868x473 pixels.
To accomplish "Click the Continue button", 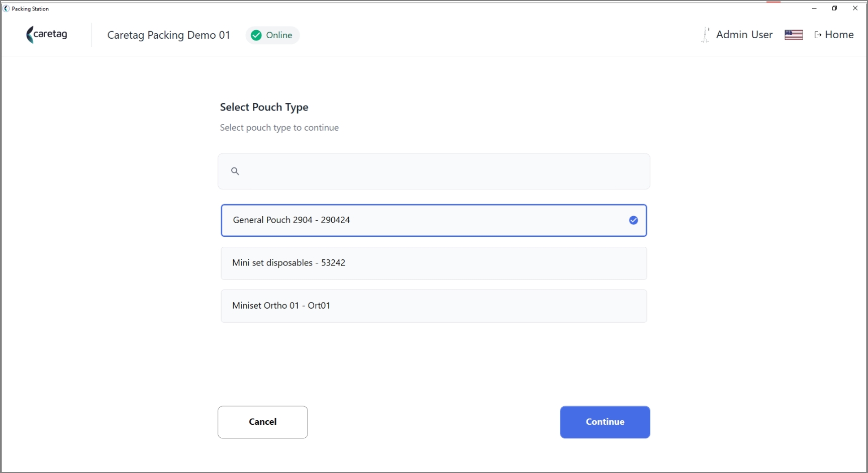I will click(x=605, y=422).
